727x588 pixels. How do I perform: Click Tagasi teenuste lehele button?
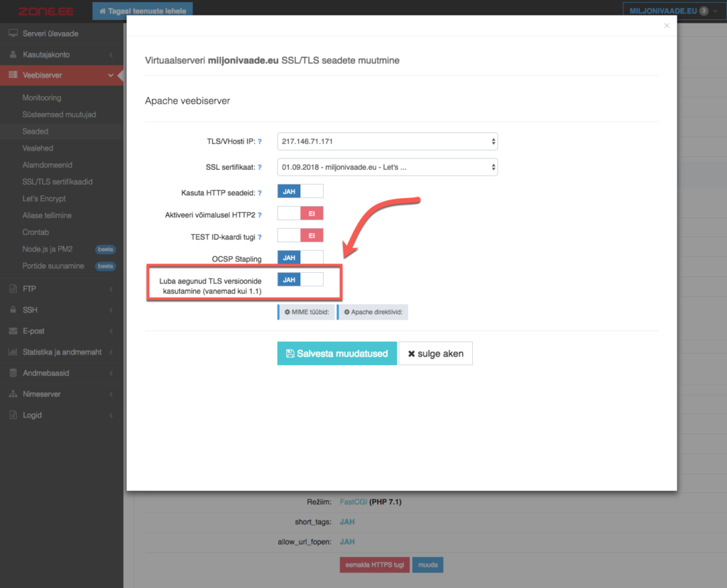(142, 11)
